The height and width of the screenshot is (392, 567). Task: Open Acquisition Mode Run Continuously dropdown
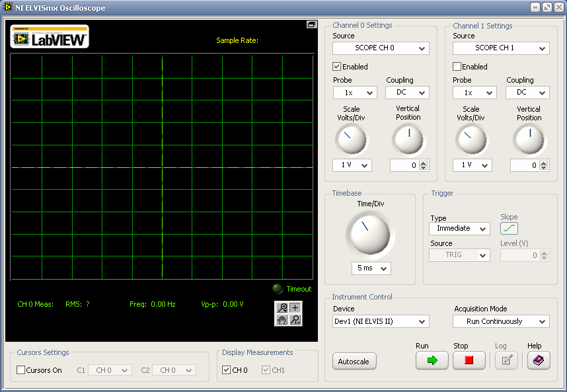pyautogui.click(x=501, y=321)
